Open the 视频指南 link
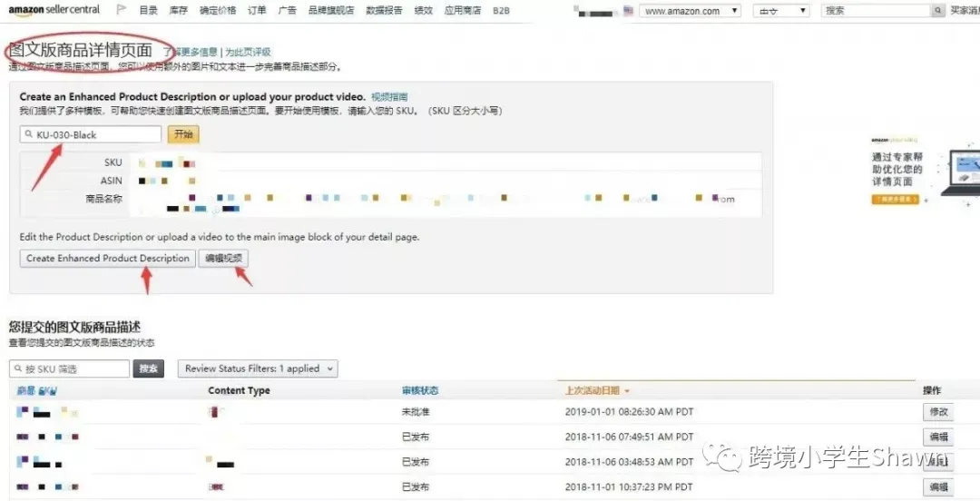Image resolution: width=980 pixels, height=501 pixels. click(389, 97)
